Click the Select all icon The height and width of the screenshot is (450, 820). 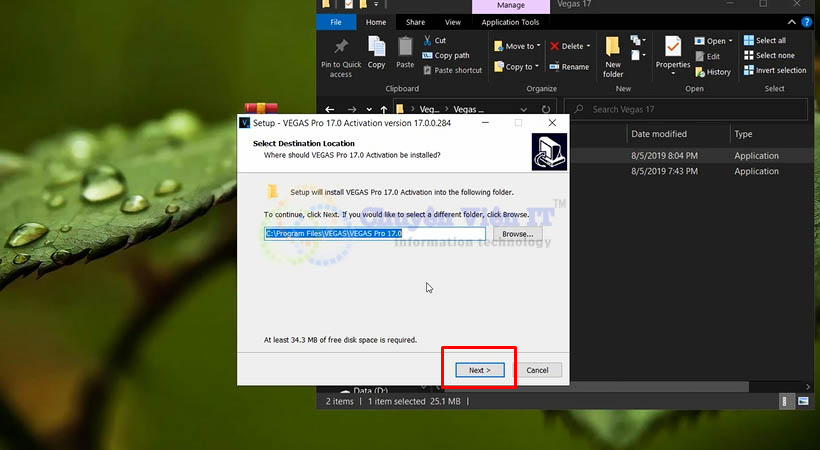click(747, 41)
